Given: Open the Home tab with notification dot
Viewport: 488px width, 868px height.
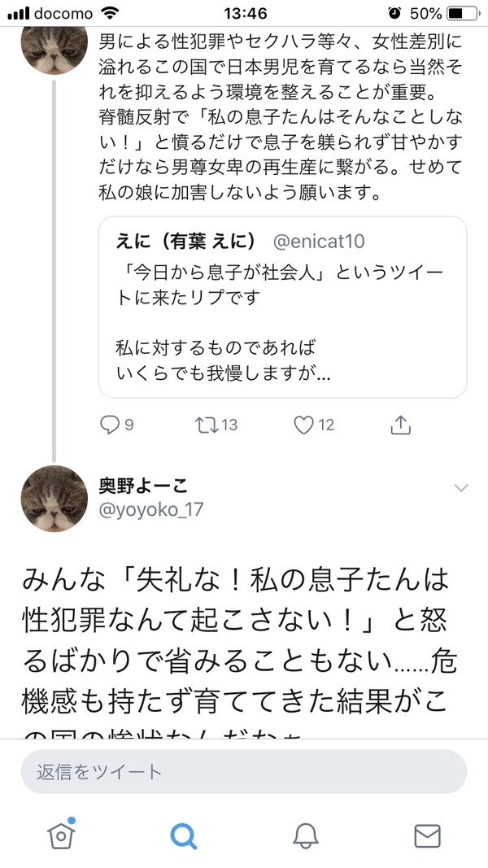Looking at the screenshot, I should 60,835.
